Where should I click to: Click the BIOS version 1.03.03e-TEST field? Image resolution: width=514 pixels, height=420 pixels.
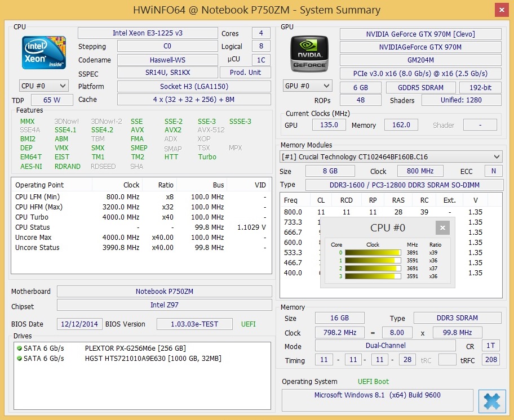click(194, 324)
